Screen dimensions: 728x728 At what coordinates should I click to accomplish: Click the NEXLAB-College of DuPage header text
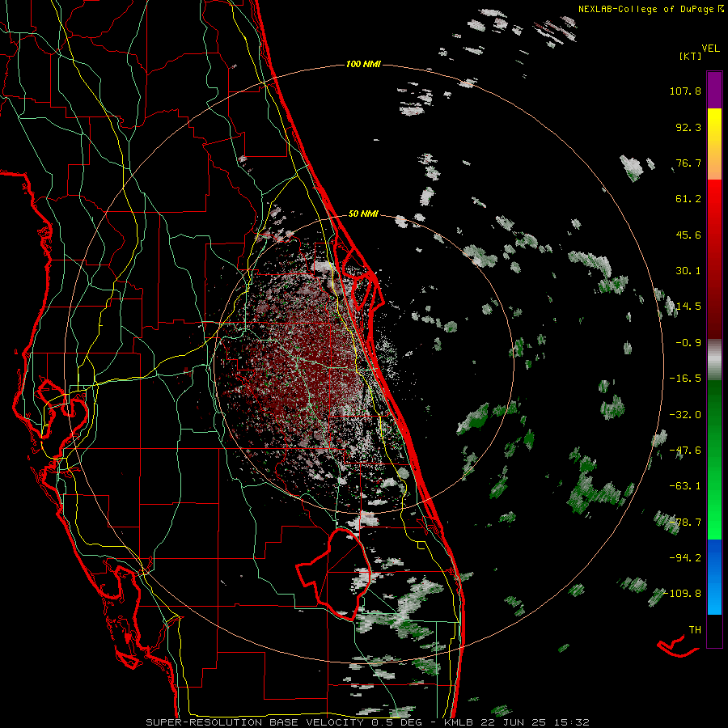645,9
